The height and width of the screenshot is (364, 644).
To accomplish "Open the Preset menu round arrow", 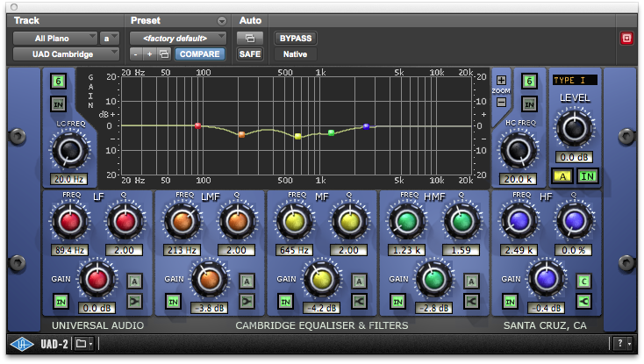I will coord(222,20).
